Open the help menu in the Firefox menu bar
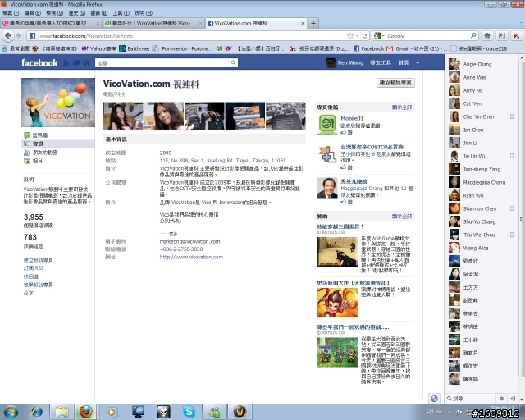Image resolution: width=525 pixels, height=420 pixels. [144, 13]
